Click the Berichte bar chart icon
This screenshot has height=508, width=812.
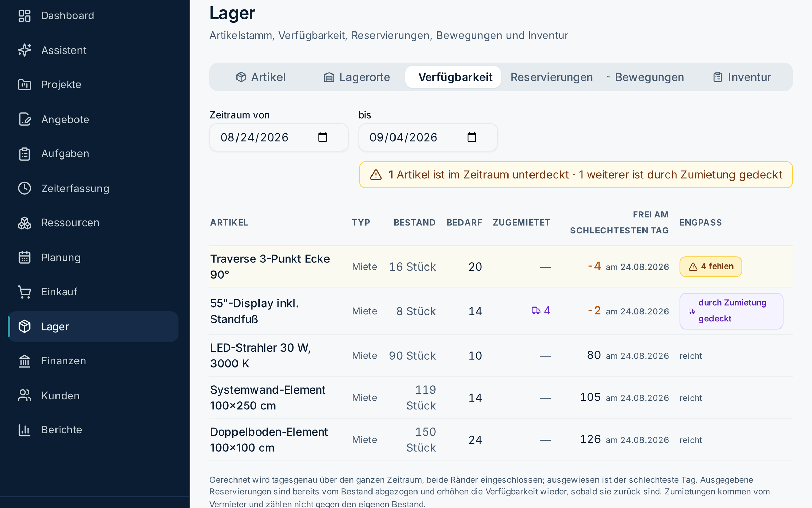point(24,430)
